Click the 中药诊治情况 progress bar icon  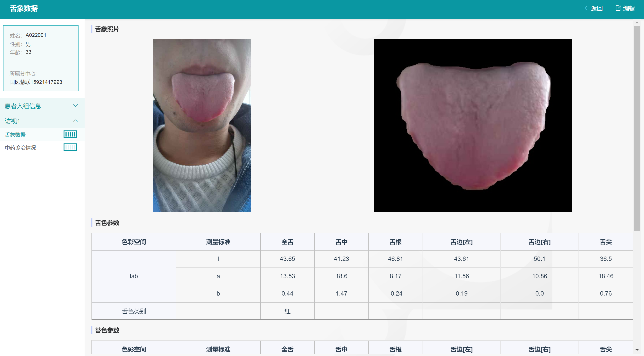[70, 148]
